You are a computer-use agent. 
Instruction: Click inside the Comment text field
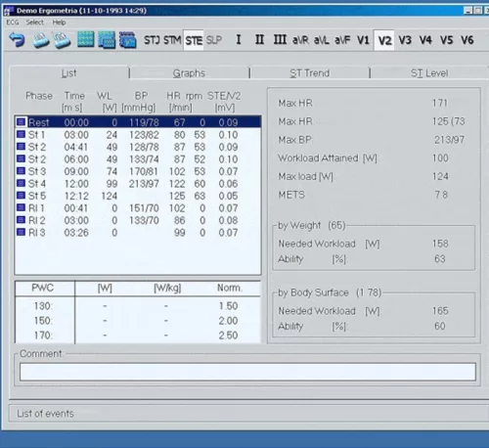(x=247, y=372)
